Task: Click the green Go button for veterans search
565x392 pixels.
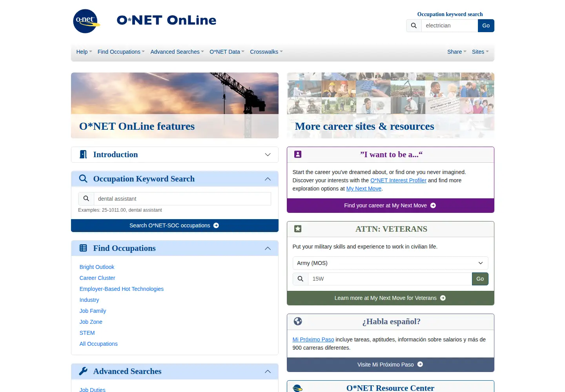Action: pos(480,279)
